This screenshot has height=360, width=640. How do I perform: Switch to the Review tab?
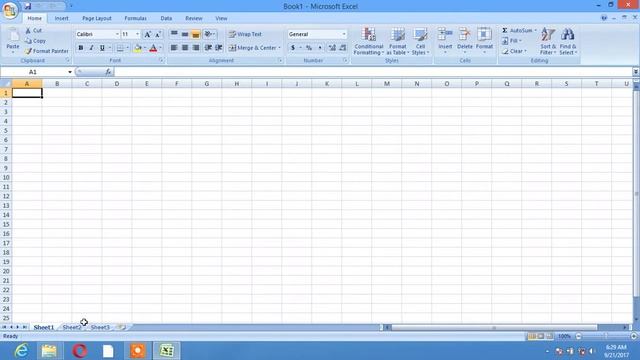[193, 18]
